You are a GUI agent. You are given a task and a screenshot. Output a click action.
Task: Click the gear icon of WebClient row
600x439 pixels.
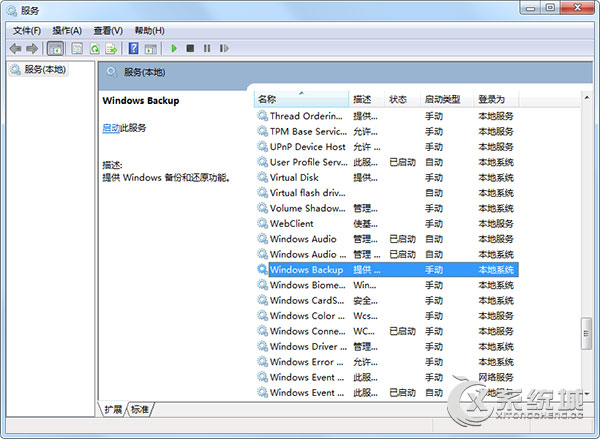262,224
